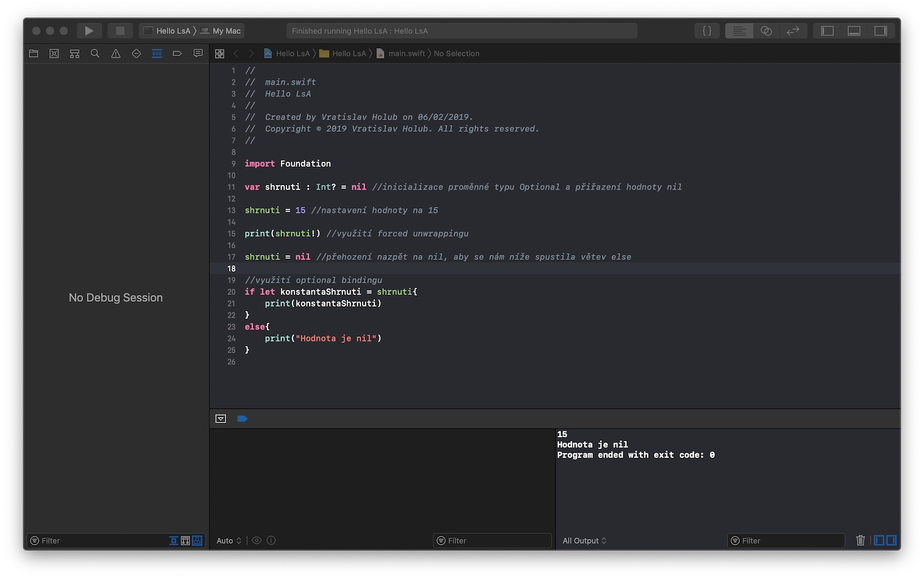Open the code snippets library braces button
Viewport: 924px width, 579px height.
(707, 31)
